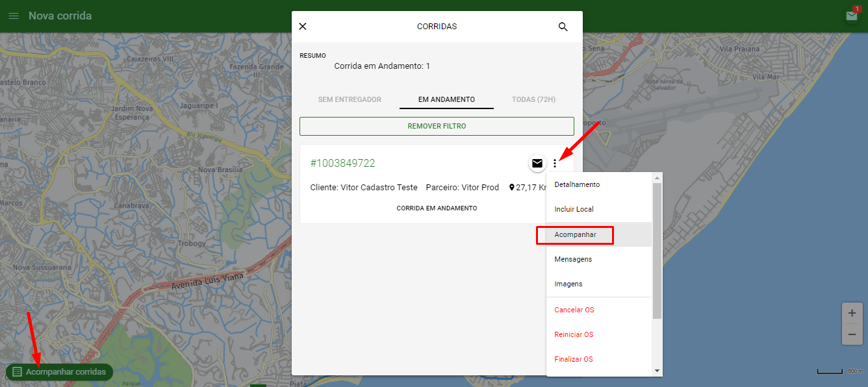Click the Corrida em Andamento: 1 summary
Screen dimensions: 868x387
[x=382, y=66]
